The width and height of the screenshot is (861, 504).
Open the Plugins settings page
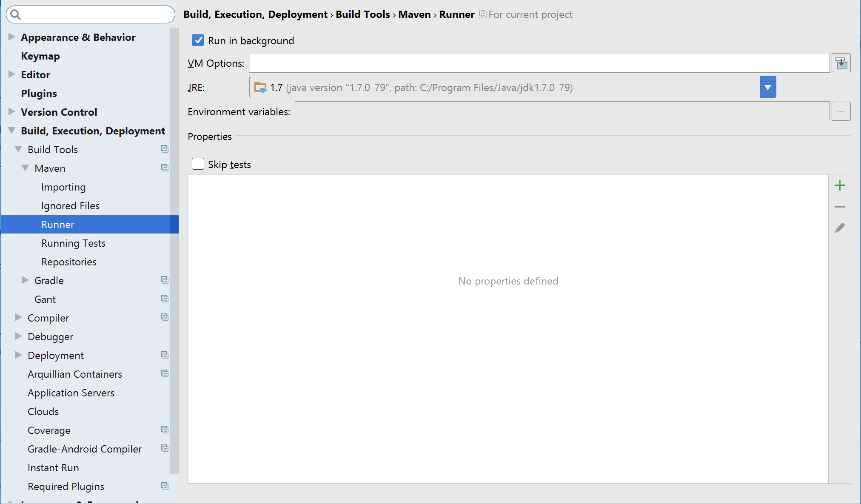pyautogui.click(x=39, y=94)
